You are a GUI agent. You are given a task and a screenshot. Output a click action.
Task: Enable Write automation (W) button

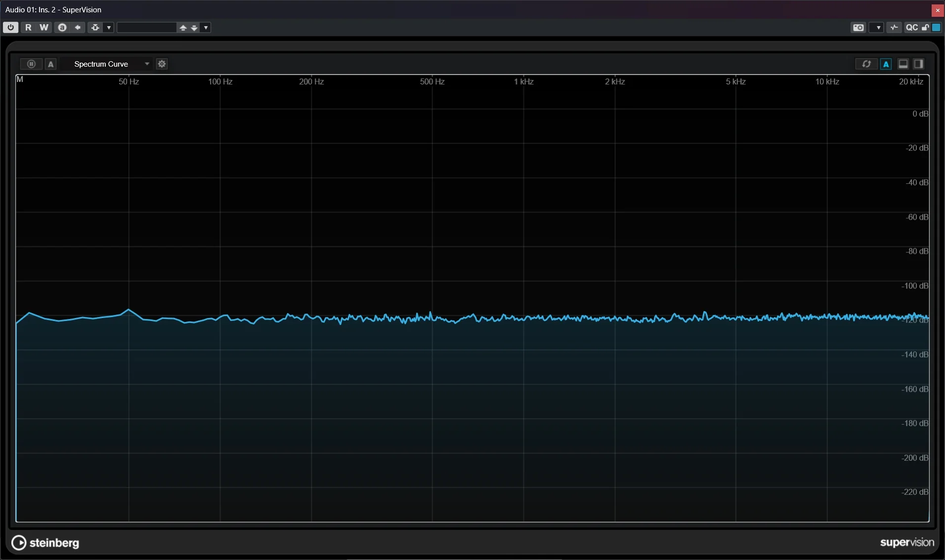(x=44, y=28)
